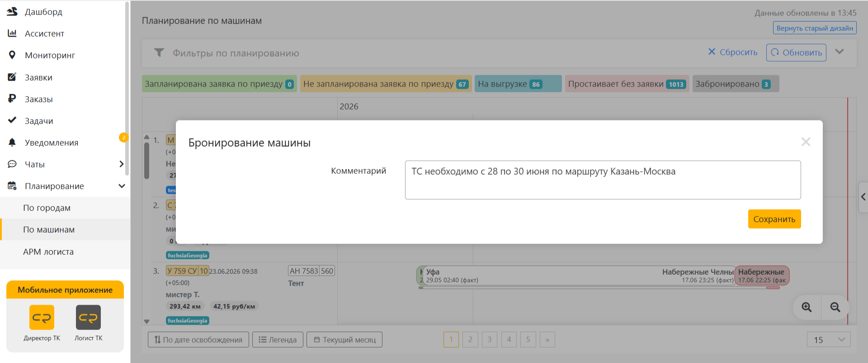868x363 pixels.
Task: Select current page 1
Action: click(451, 339)
